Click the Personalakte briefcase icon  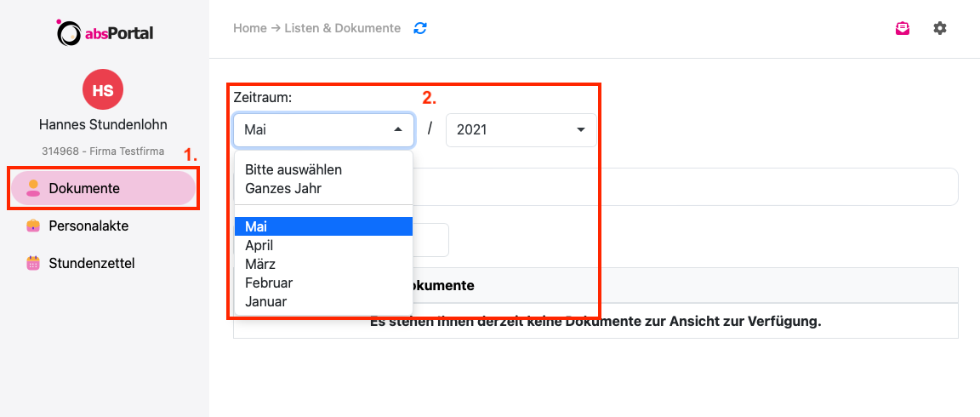point(33,226)
